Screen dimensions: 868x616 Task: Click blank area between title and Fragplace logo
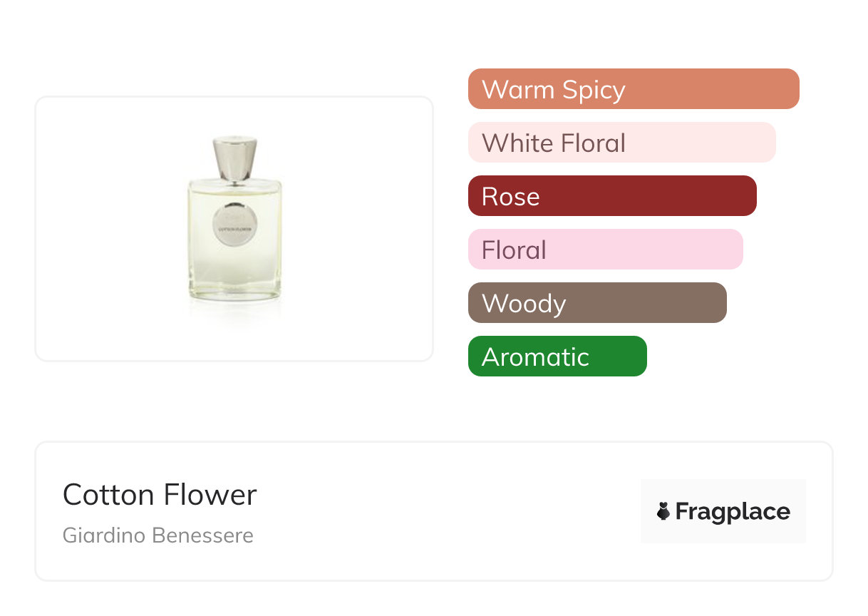pyautogui.click(x=449, y=511)
